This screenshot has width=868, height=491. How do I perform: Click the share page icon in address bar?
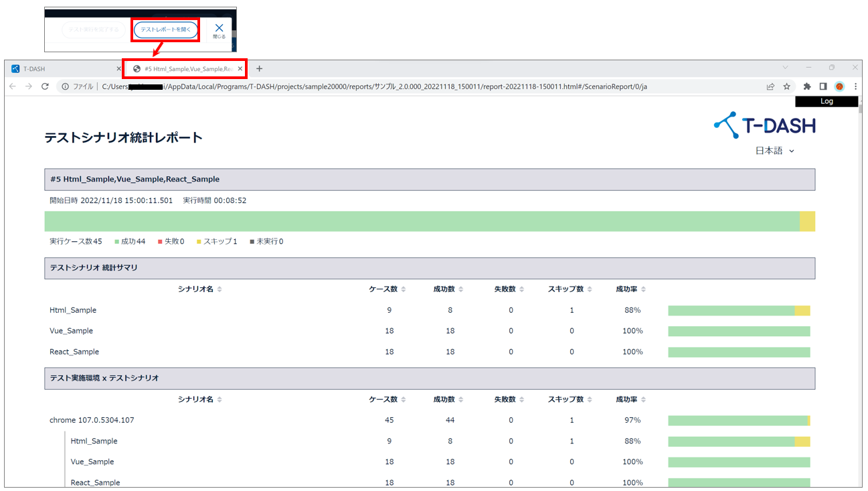pyautogui.click(x=771, y=86)
